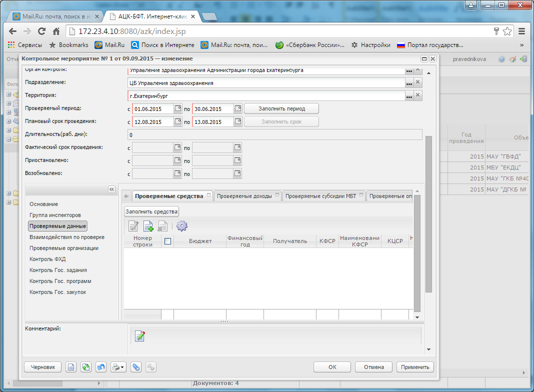This screenshot has width=534, height=392.
Task: Clear the Подразделение field with X button
Action: pyautogui.click(x=418, y=82)
